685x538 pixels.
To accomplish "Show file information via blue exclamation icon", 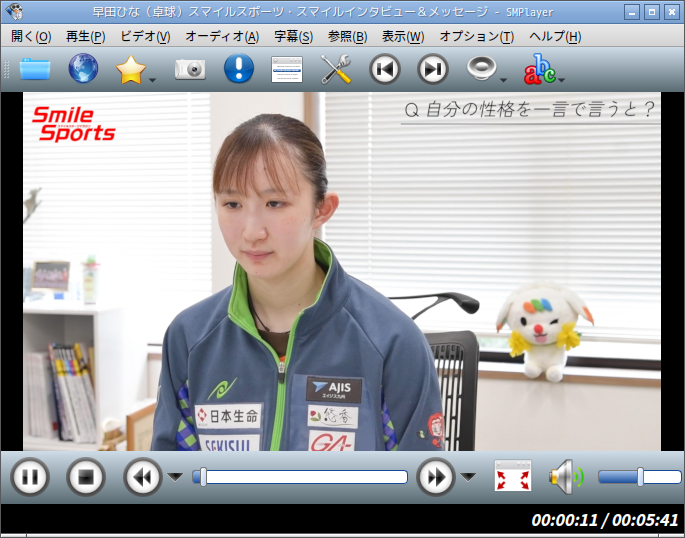I will pos(239,69).
